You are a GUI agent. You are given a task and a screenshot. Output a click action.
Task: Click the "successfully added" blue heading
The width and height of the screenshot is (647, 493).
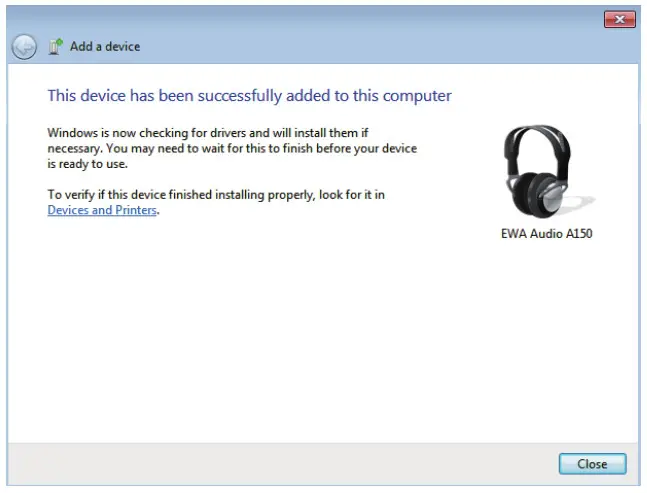coord(249,96)
